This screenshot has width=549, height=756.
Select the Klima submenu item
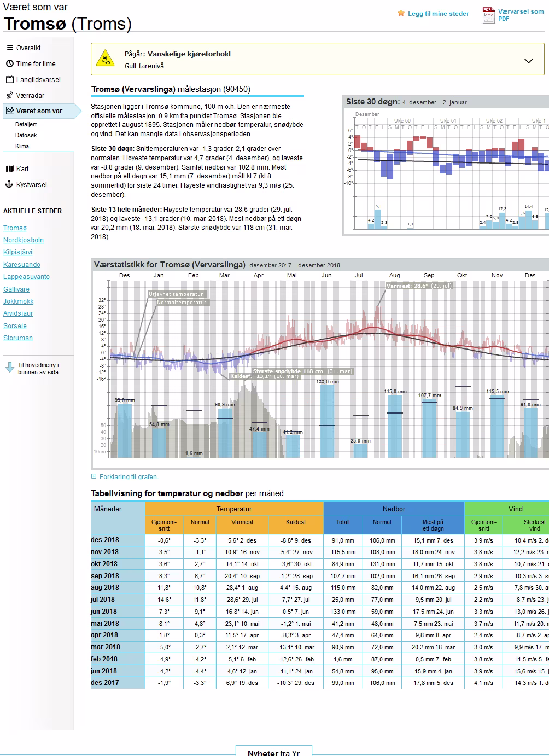click(22, 147)
